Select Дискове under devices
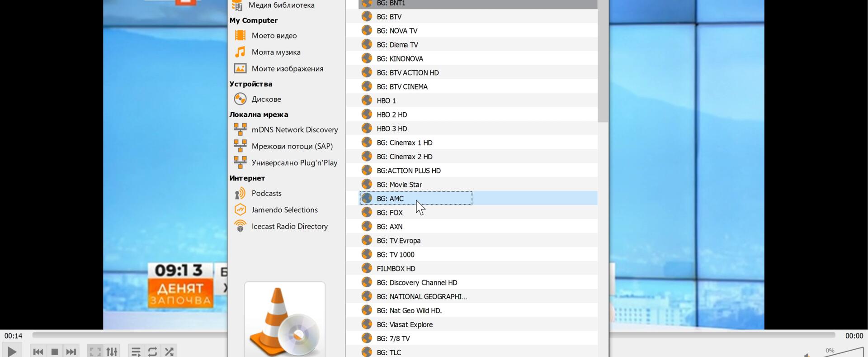Viewport: 868px width, 357px height. [266, 99]
